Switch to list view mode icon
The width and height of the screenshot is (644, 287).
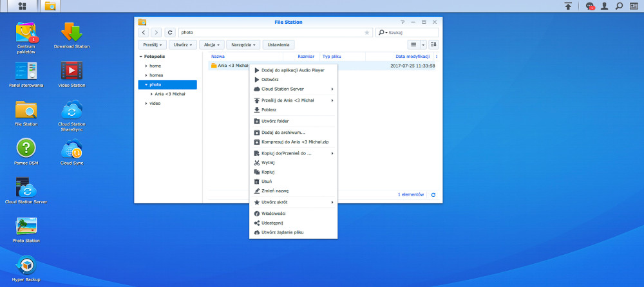413,44
